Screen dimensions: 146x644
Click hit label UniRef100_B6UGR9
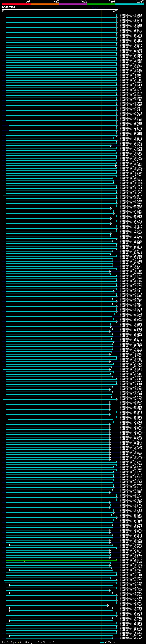(131, 58)
